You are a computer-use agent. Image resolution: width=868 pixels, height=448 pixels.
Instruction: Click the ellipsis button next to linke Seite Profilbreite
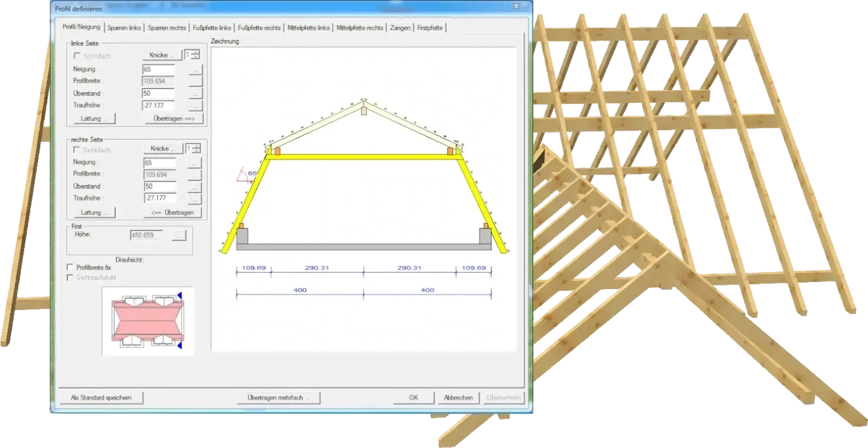(x=196, y=82)
